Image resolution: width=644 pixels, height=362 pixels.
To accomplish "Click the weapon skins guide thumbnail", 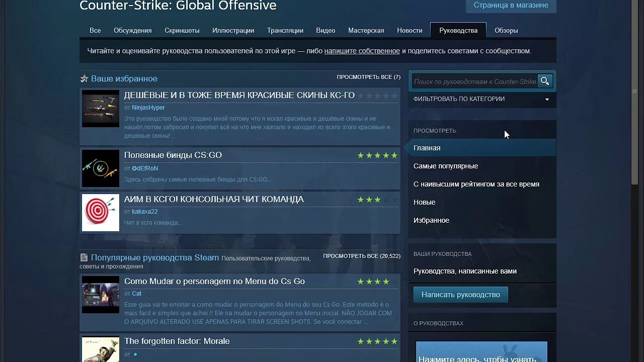I will (101, 109).
